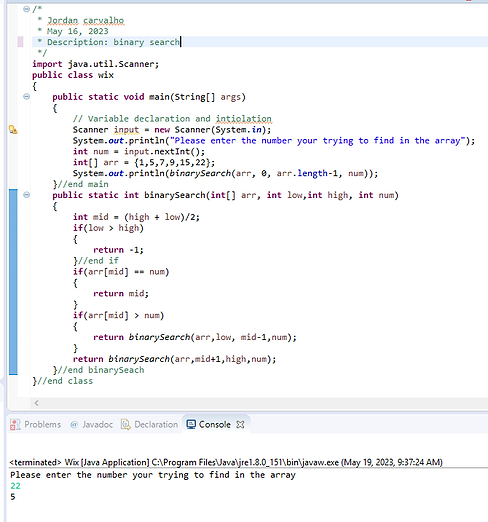The image size is (488, 522).
Task: Click the println(binarySearch(arr, 0...)) line
Action: coord(226,173)
